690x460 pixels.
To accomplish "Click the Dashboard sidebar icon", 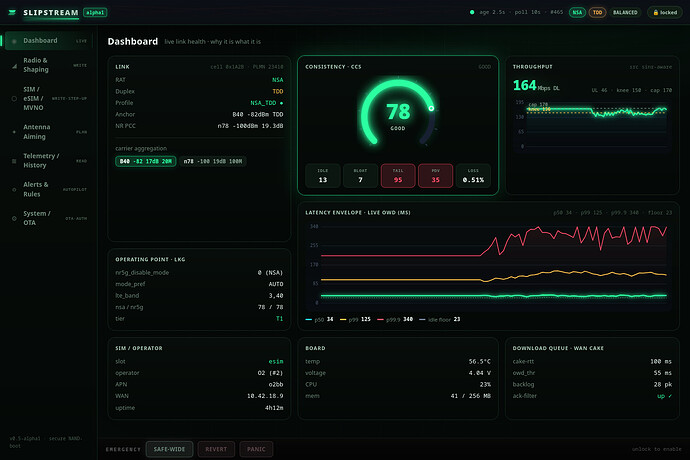I will tap(14, 41).
